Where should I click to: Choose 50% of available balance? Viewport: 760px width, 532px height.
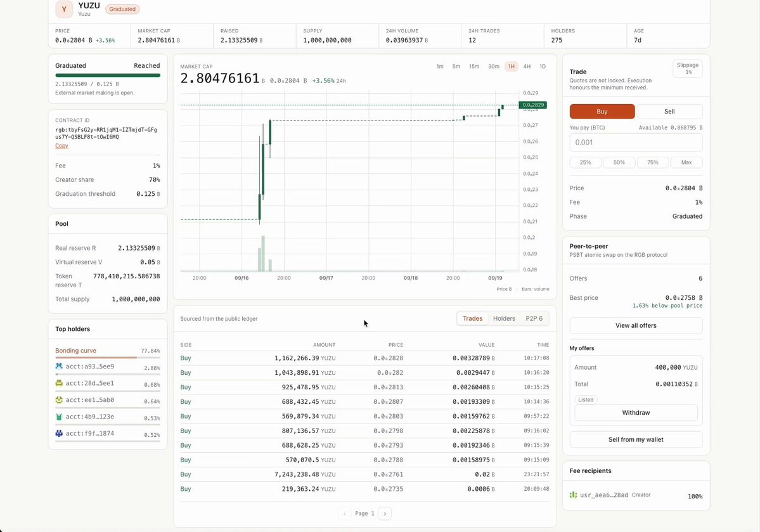(619, 162)
